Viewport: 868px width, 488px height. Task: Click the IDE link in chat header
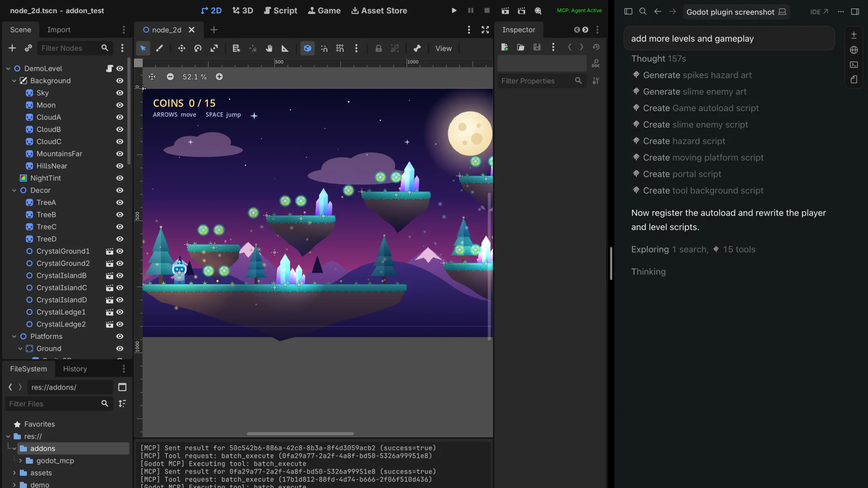click(819, 12)
